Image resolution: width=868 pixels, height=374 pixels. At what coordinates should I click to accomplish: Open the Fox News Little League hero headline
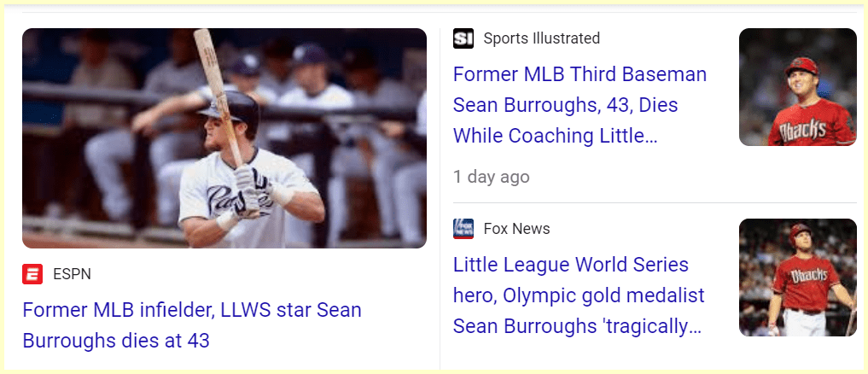[x=579, y=295]
